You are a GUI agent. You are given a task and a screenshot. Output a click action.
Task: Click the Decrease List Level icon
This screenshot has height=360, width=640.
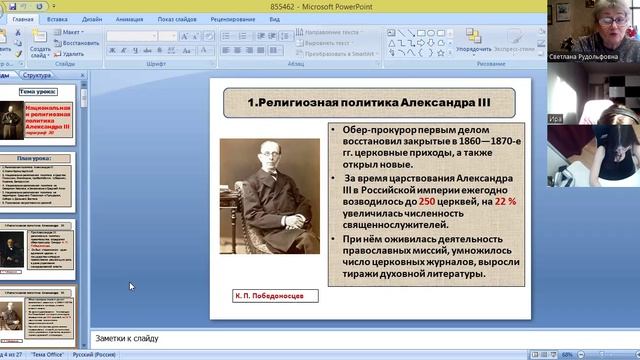point(261,36)
